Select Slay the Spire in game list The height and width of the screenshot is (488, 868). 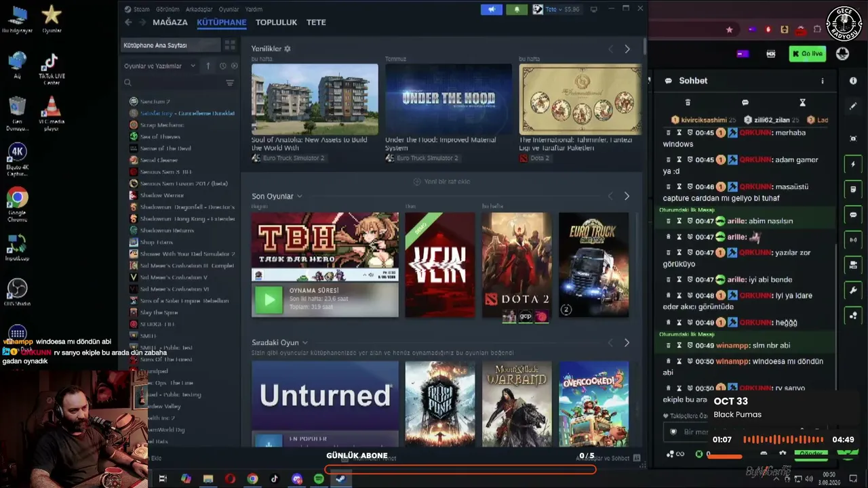(159, 312)
